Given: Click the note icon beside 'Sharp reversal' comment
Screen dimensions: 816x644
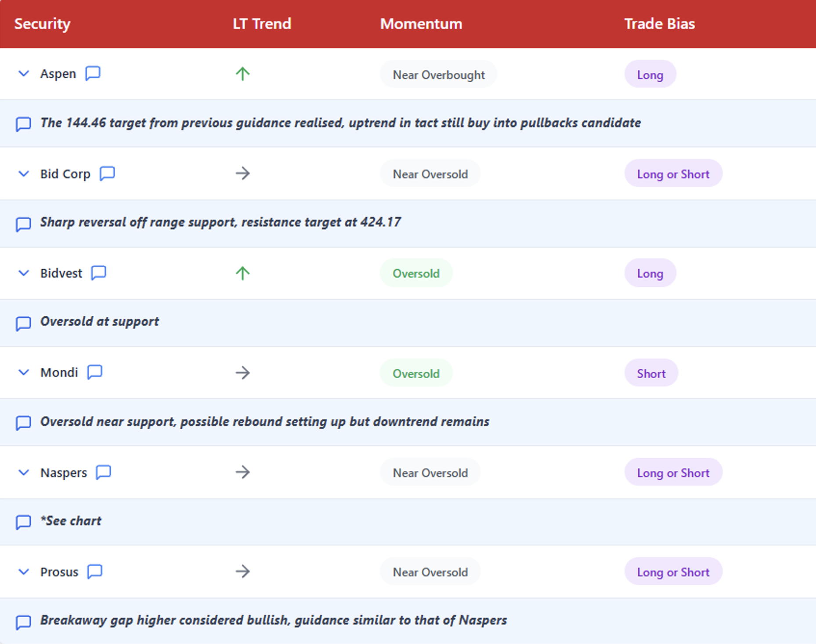Looking at the screenshot, I should (x=23, y=224).
